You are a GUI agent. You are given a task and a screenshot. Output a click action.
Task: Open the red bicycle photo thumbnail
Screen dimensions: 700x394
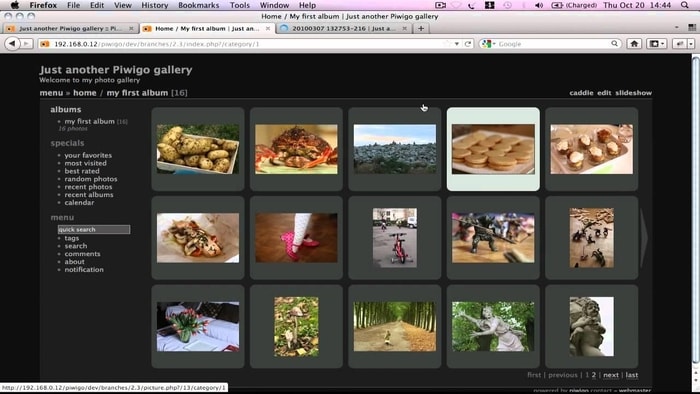tap(395, 237)
